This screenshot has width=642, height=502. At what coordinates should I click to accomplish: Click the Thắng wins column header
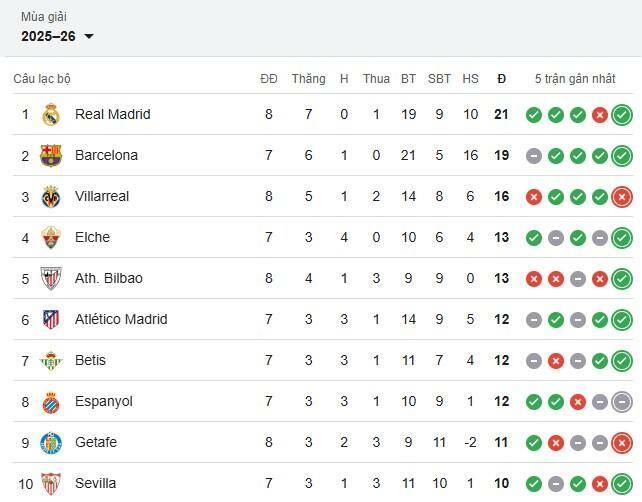point(308,79)
